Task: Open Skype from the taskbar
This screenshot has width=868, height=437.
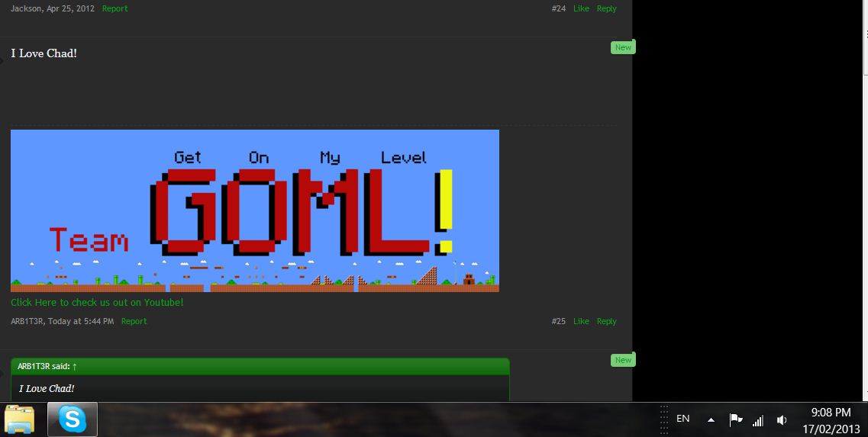Action: pyautogui.click(x=73, y=419)
